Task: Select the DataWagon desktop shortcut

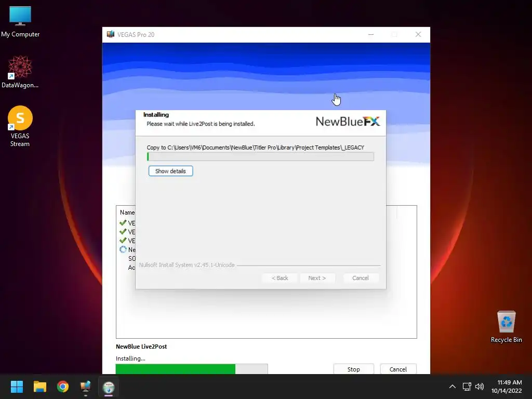Action: coord(20,72)
